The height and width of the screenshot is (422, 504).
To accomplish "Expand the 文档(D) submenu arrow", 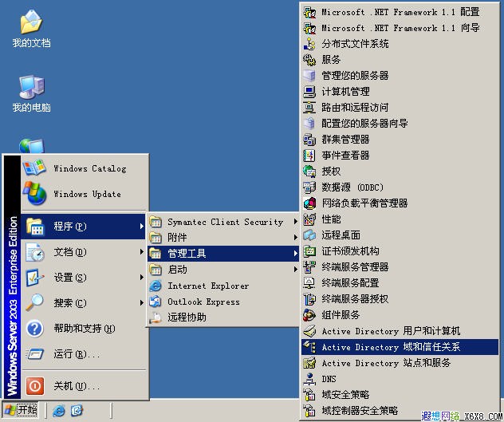I will click(141, 252).
